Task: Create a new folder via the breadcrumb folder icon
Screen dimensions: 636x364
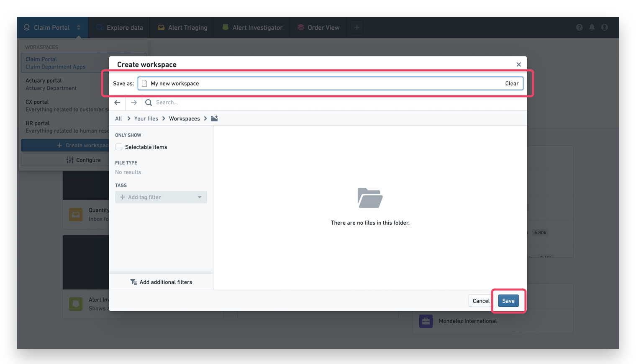Action: click(214, 118)
